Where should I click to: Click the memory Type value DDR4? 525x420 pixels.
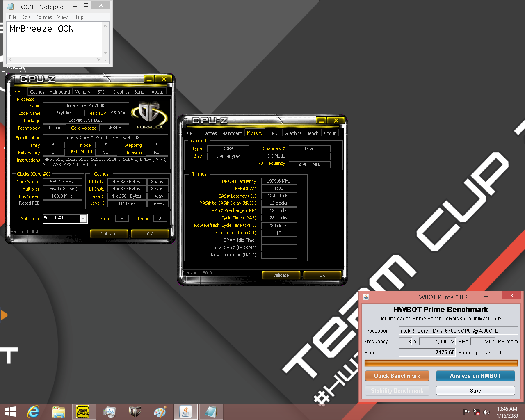[228, 148]
